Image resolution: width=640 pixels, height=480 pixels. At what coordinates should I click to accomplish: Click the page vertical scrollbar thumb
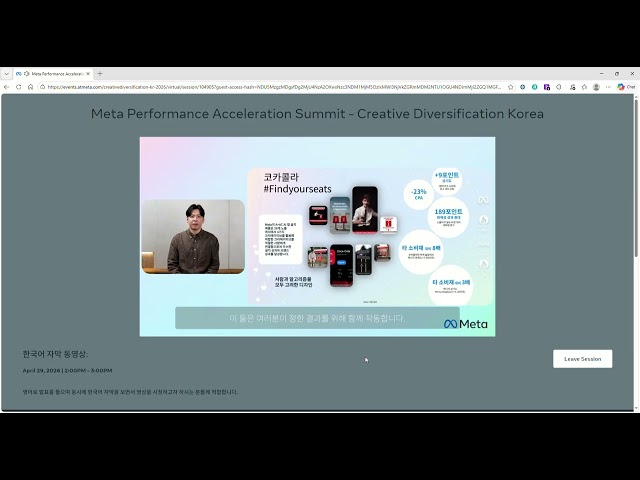[636, 178]
